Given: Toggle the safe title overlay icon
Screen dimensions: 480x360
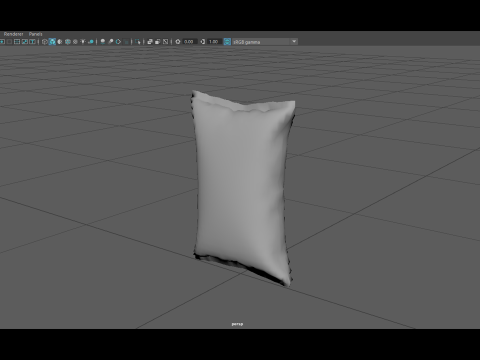Looking at the screenshot, I should click(x=32, y=42).
